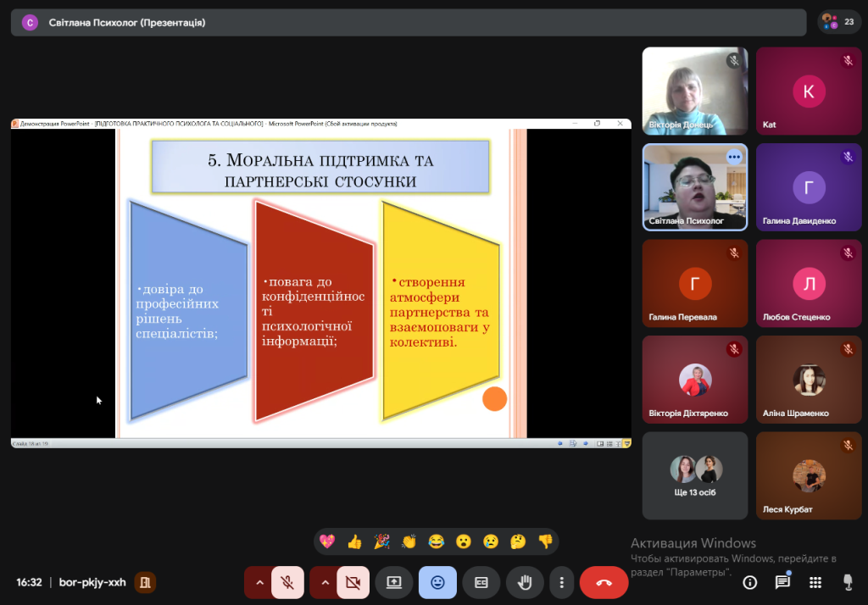Open options on Світлана Психолог tile

point(734,157)
